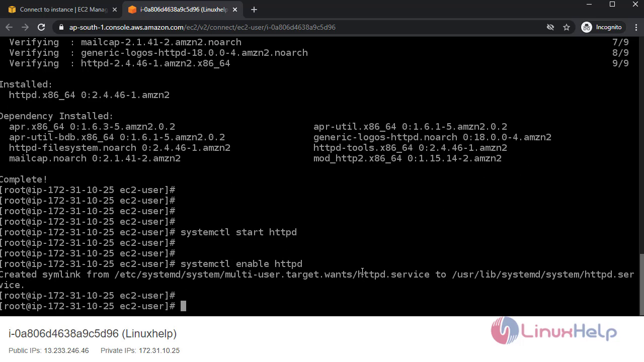
Task: Click 'httpd.x86_64 0:2.4.46-1.amzn2' line
Action: point(89,95)
